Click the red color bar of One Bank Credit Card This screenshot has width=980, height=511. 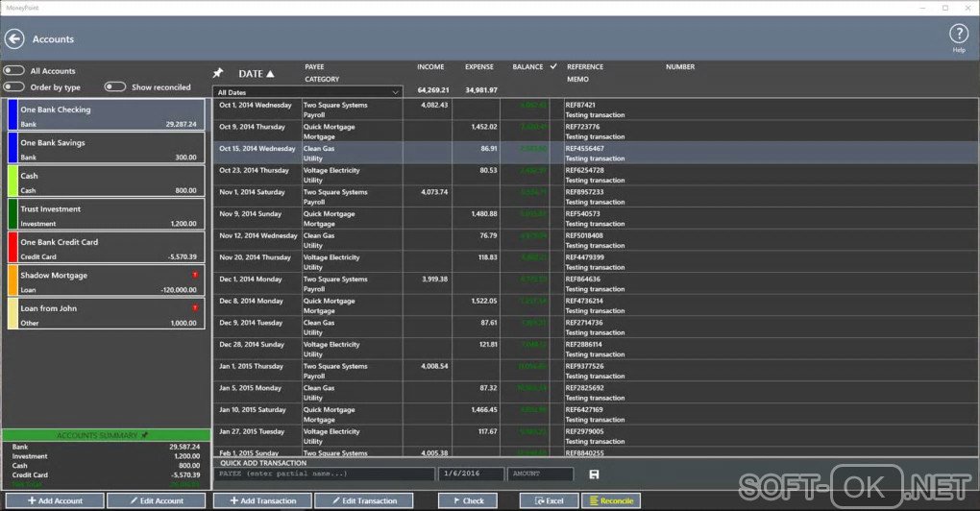[12, 248]
